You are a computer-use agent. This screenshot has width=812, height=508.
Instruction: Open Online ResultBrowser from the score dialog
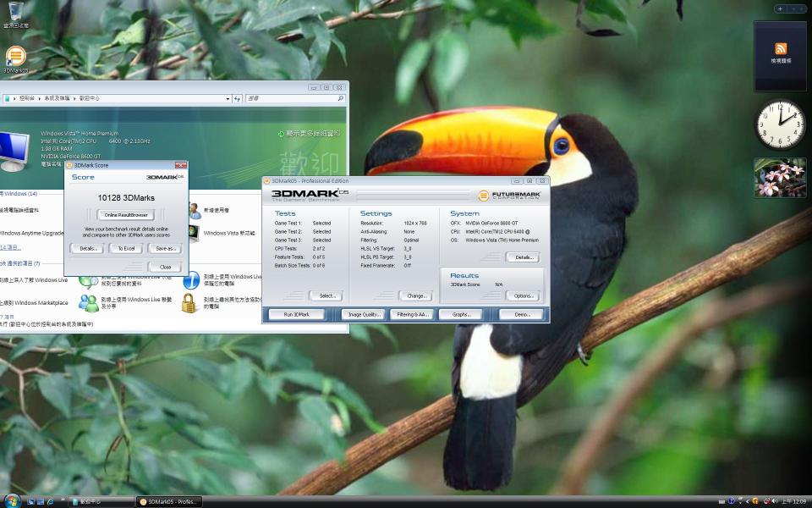126,215
